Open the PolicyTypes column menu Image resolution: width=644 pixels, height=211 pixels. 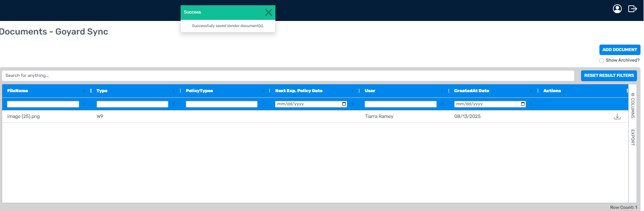click(263, 91)
